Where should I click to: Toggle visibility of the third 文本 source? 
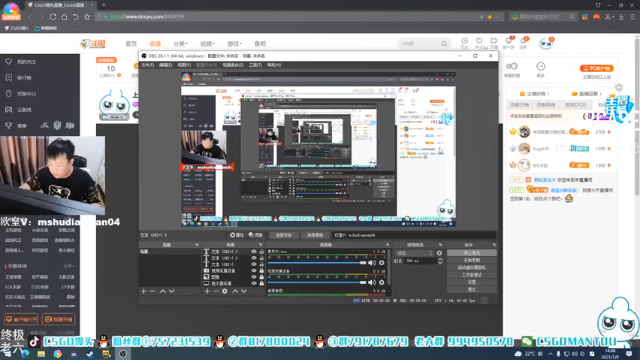[x=254, y=264]
